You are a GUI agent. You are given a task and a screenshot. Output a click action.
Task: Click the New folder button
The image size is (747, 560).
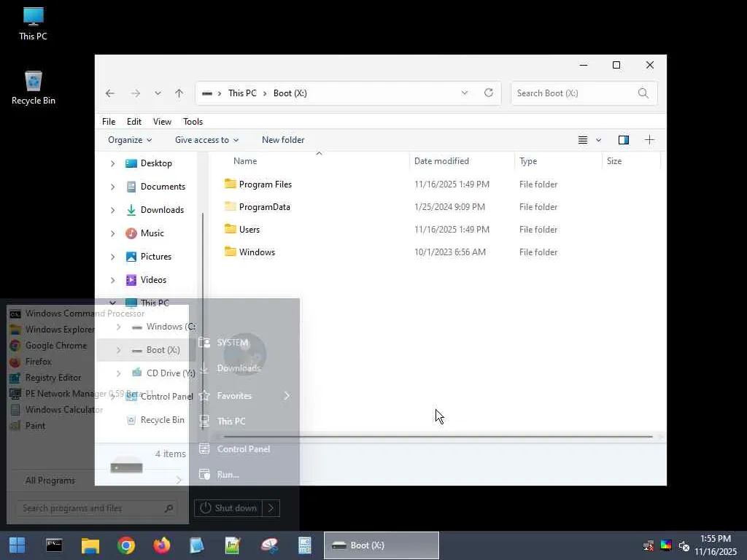(x=283, y=140)
